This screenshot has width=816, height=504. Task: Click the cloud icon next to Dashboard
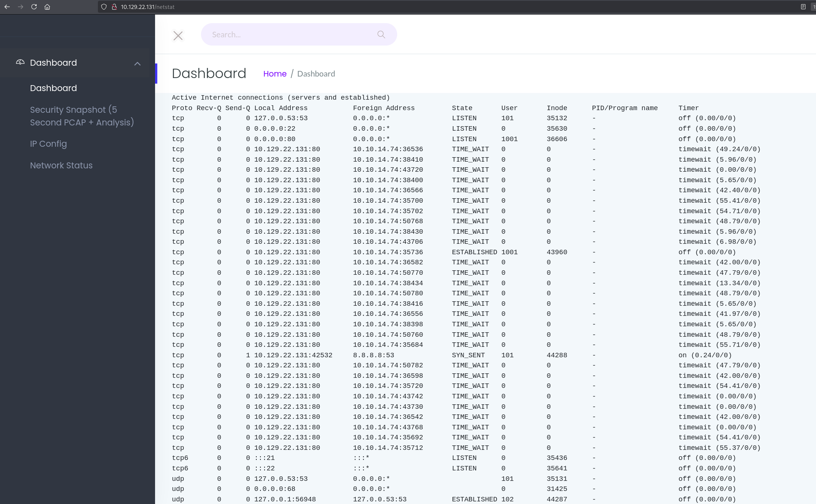(x=20, y=62)
